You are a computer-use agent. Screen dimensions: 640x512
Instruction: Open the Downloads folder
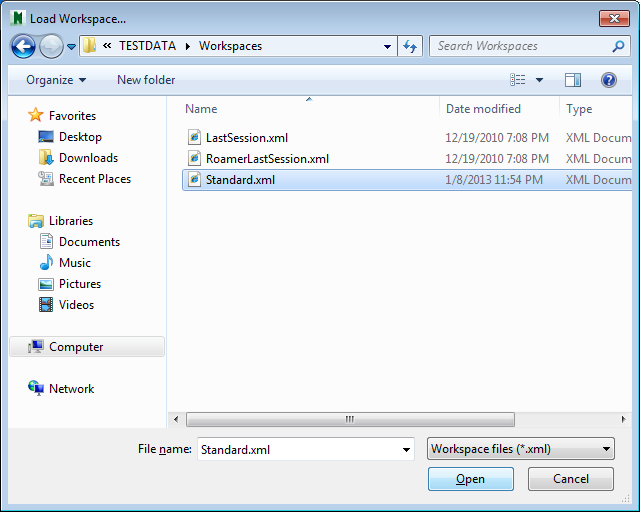pyautogui.click(x=88, y=158)
